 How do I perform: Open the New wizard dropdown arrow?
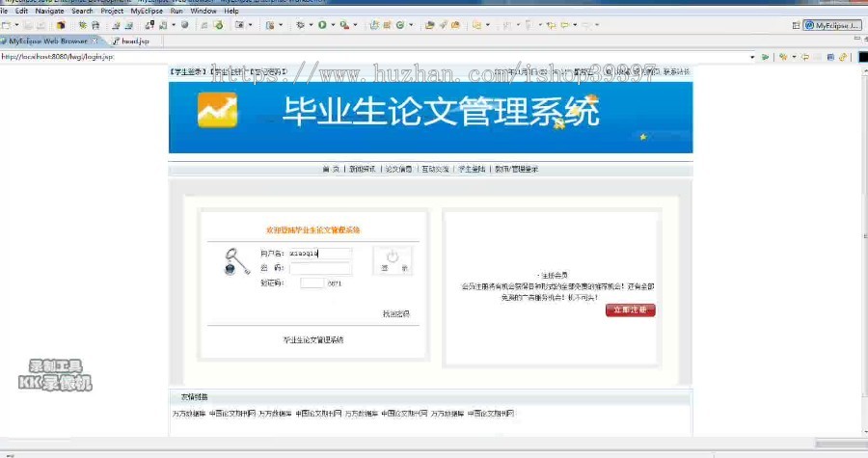click(16, 25)
